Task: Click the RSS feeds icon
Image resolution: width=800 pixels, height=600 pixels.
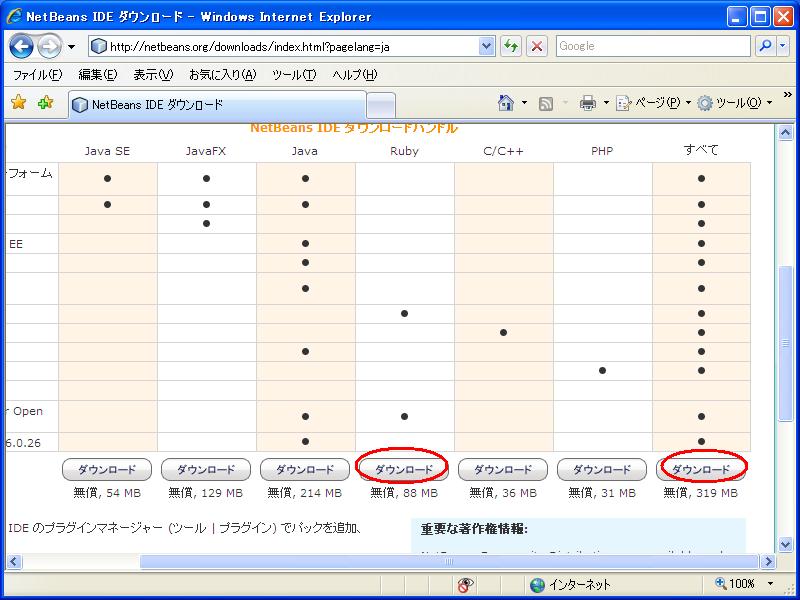Action: (x=546, y=104)
